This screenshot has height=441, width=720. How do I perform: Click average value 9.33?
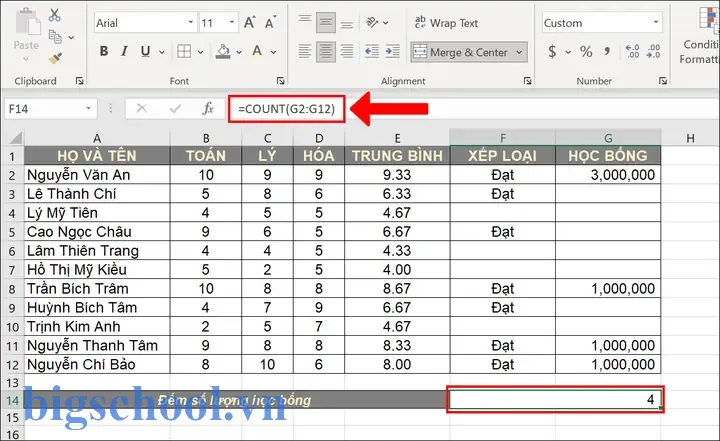397,175
